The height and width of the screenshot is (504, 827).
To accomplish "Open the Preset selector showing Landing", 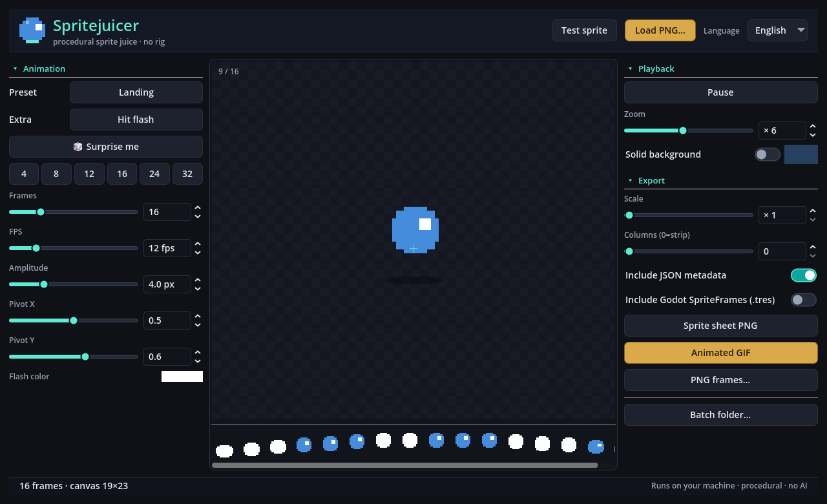I will pos(136,92).
